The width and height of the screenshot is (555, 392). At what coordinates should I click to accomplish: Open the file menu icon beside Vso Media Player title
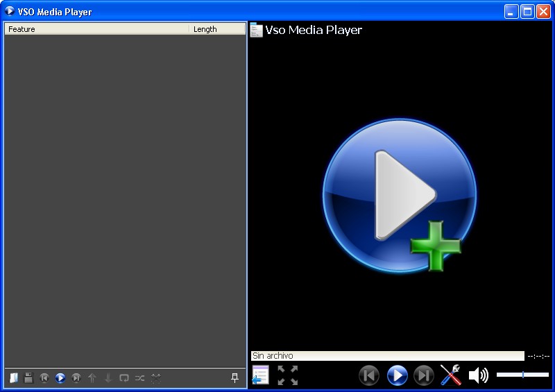click(256, 30)
